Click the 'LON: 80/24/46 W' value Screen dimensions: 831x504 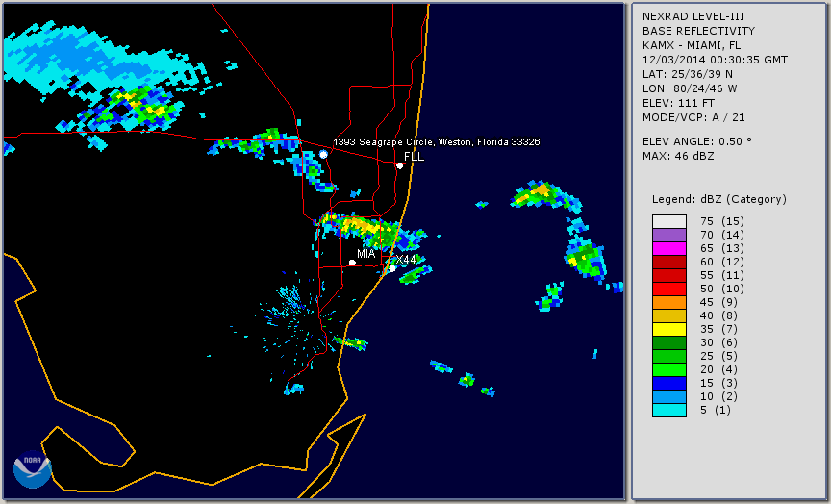point(690,88)
